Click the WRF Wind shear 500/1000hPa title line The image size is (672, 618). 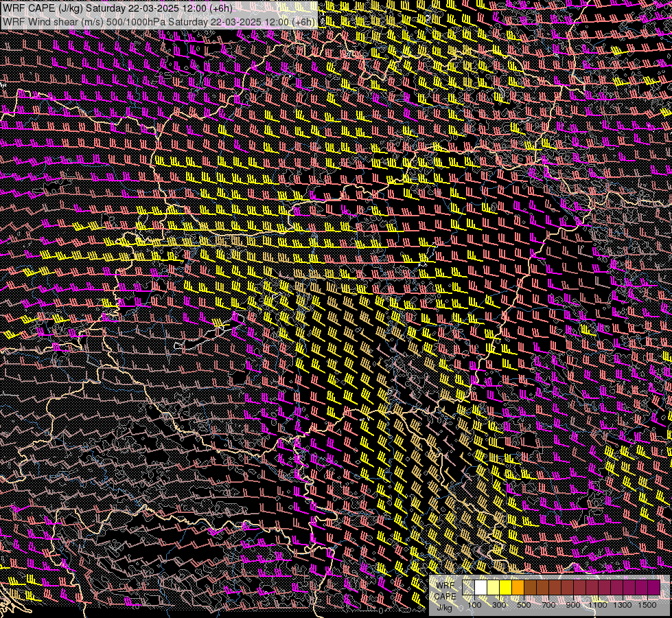[159, 21]
